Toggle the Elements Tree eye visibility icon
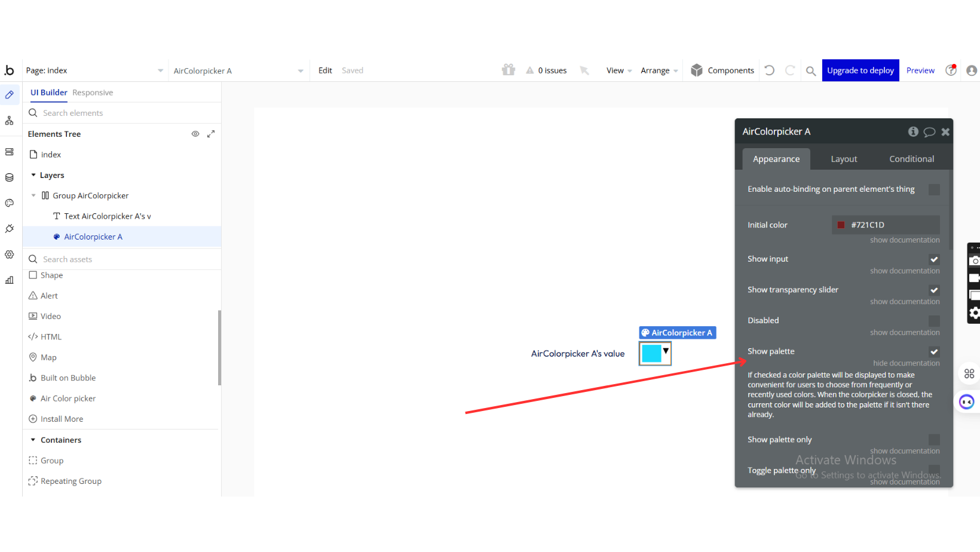Screen dimensions: 980x552 195,134
